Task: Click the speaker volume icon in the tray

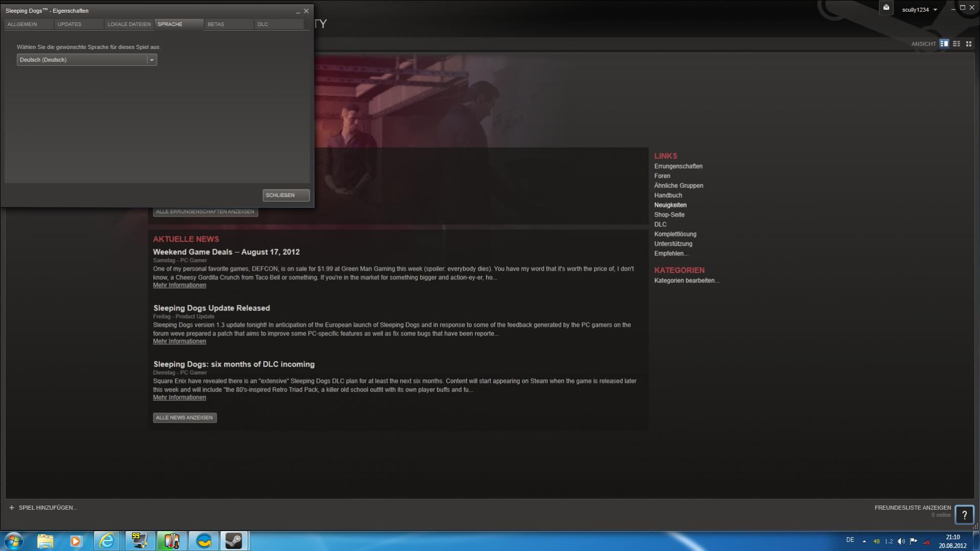Action: point(901,541)
